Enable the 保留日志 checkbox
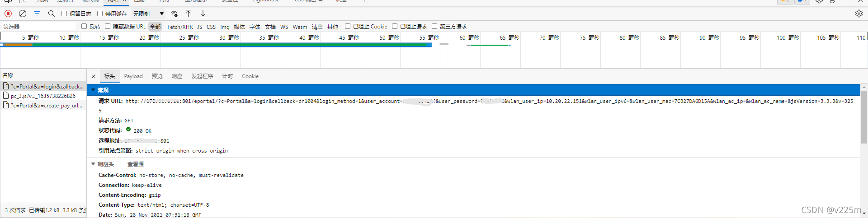The image size is (868, 218). 64,14
